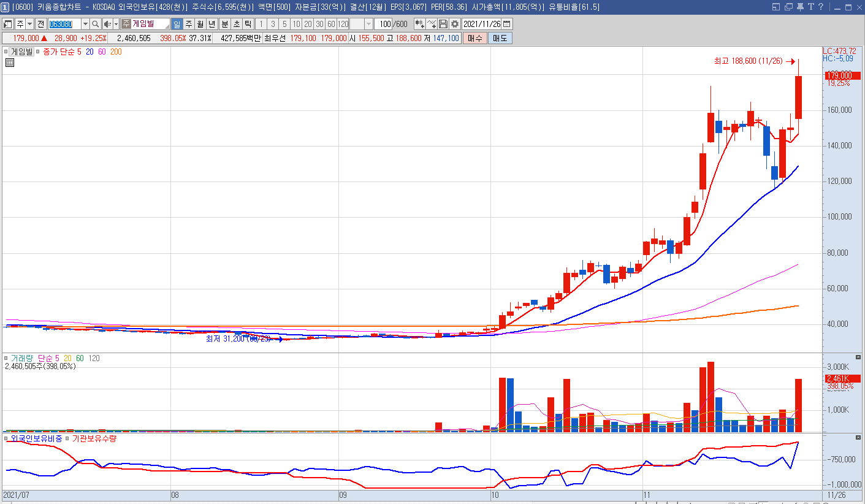This screenshot has height=504, width=865.
Task: Select yearly chart period 년
Action: click(x=212, y=24)
